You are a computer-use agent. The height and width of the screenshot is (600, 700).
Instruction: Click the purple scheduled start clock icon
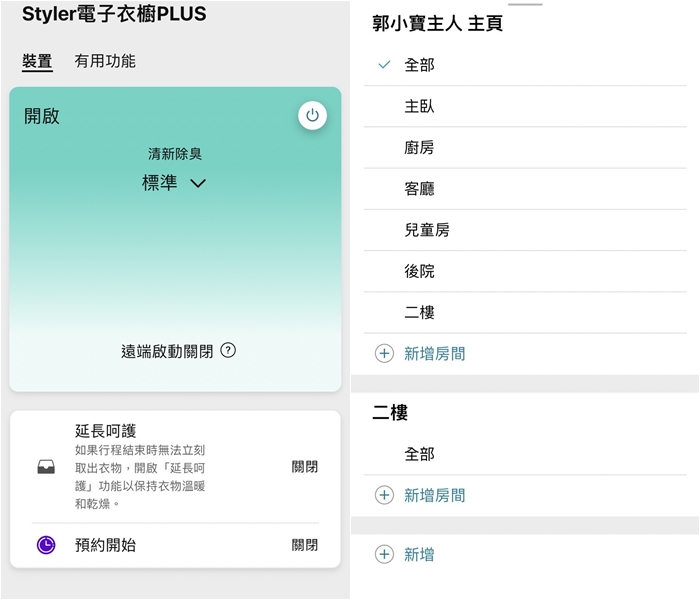click(x=46, y=545)
